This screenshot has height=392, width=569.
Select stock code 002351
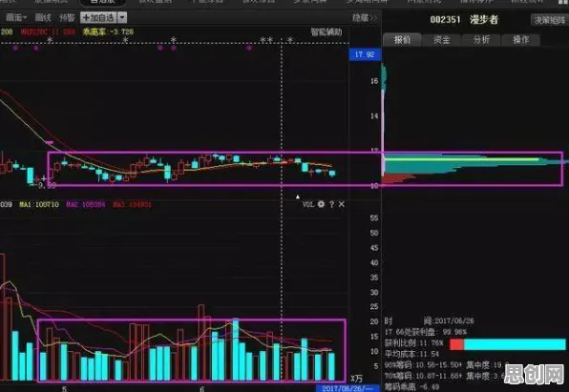point(445,20)
